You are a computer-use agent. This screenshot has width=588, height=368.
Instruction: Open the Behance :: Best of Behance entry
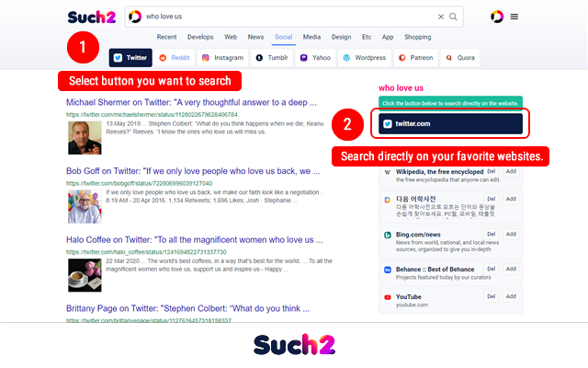(435, 270)
